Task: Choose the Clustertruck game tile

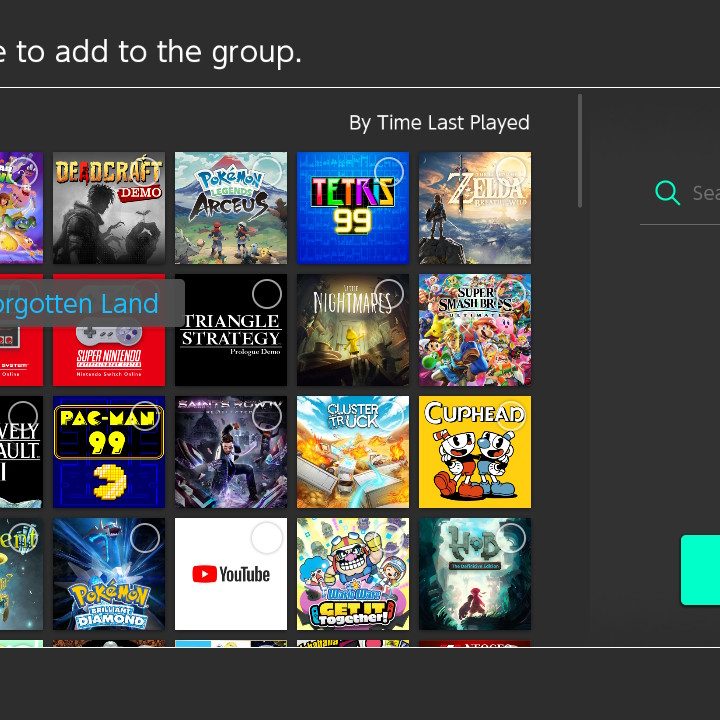Action: pos(353,452)
